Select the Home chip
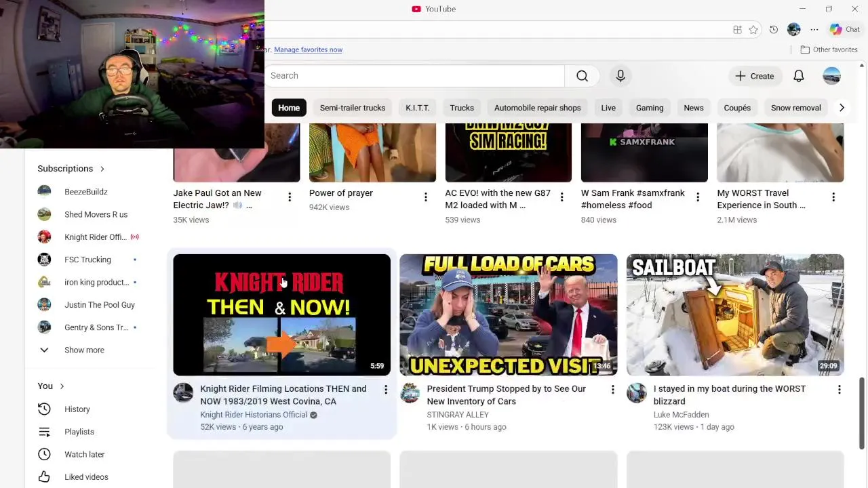Image resolution: width=868 pixels, height=488 pixels. (x=289, y=108)
